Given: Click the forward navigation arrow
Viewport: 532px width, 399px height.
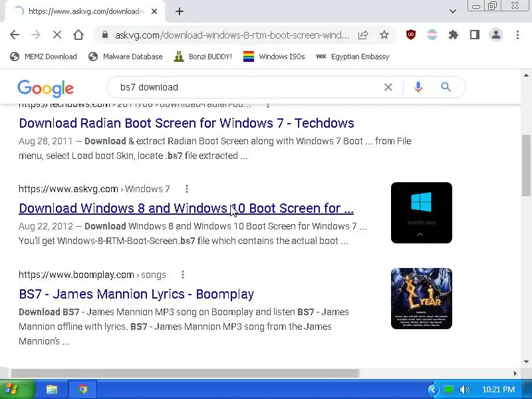Looking at the screenshot, I should (36, 35).
